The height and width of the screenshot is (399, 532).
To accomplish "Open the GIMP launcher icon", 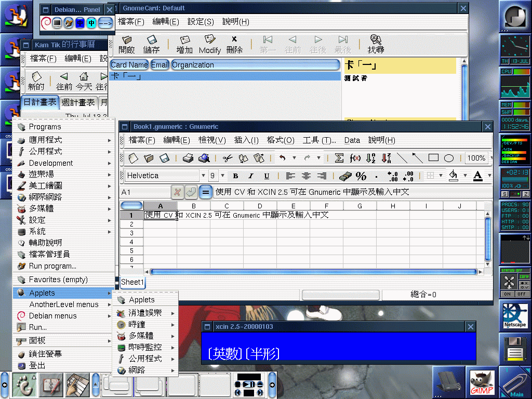I will (x=481, y=383).
